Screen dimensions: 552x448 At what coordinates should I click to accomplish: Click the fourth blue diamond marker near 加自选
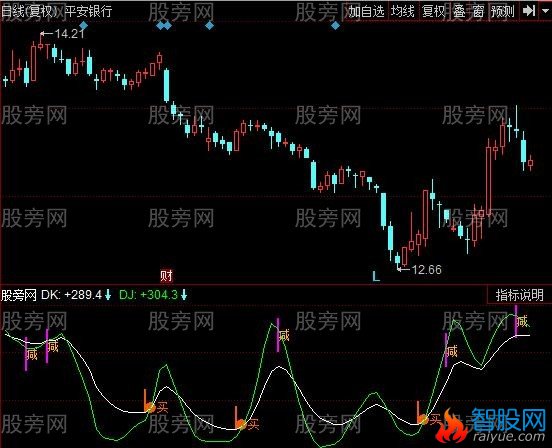[335, 25]
